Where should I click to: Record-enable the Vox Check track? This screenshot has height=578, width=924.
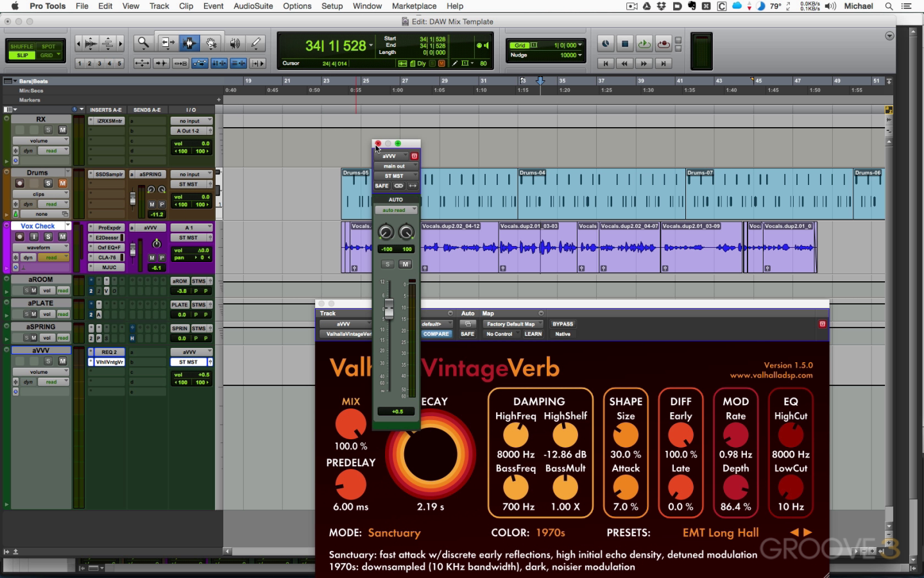point(19,236)
